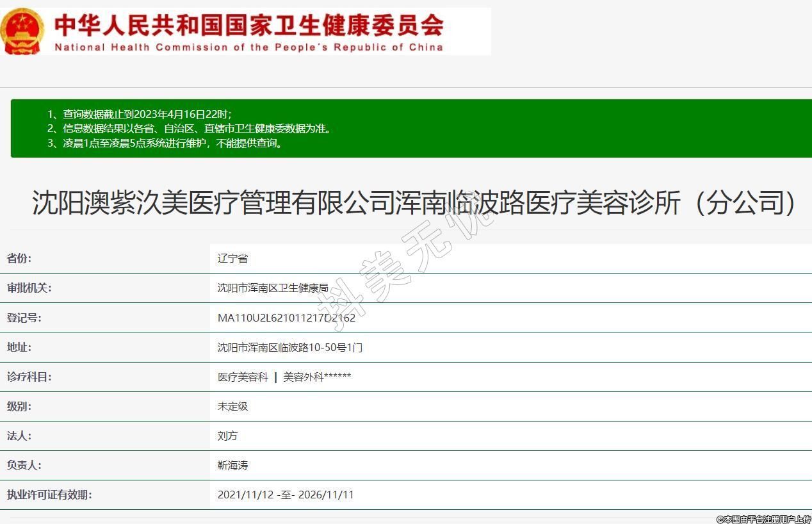The width and height of the screenshot is (812, 524).
Task: Click the national emblem logo icon
Action: (x=22, y=31)
